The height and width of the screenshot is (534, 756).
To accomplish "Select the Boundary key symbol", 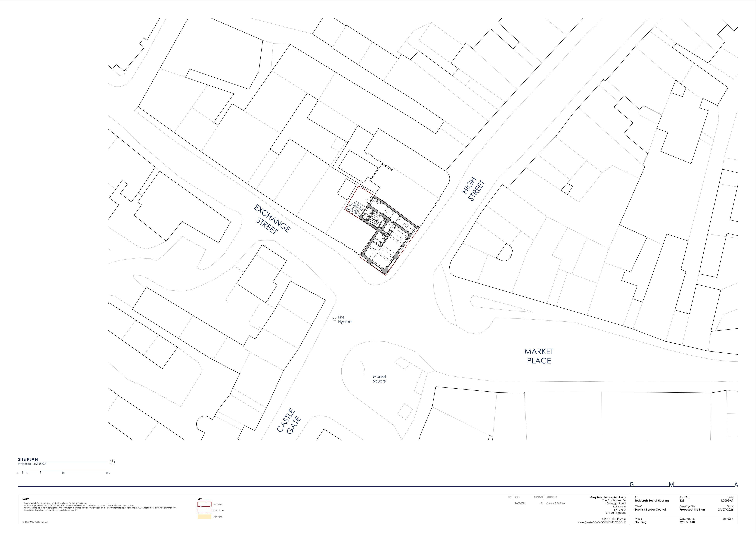I will point(204,504).
